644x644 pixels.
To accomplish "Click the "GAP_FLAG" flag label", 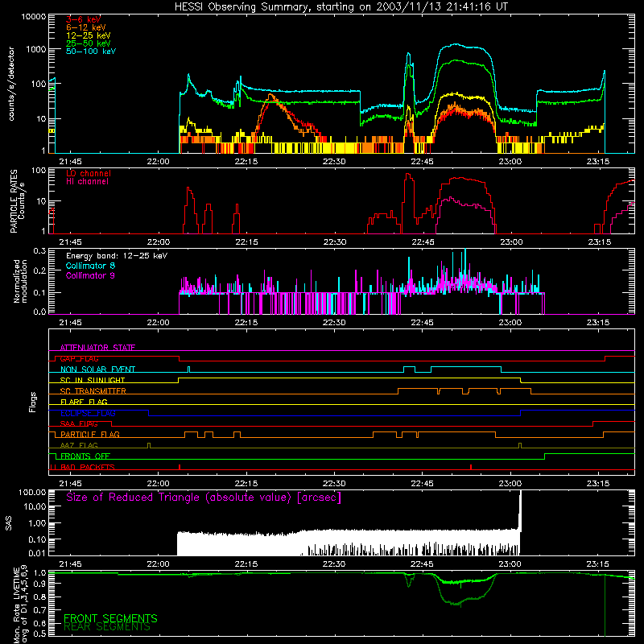I will (79, 358).
